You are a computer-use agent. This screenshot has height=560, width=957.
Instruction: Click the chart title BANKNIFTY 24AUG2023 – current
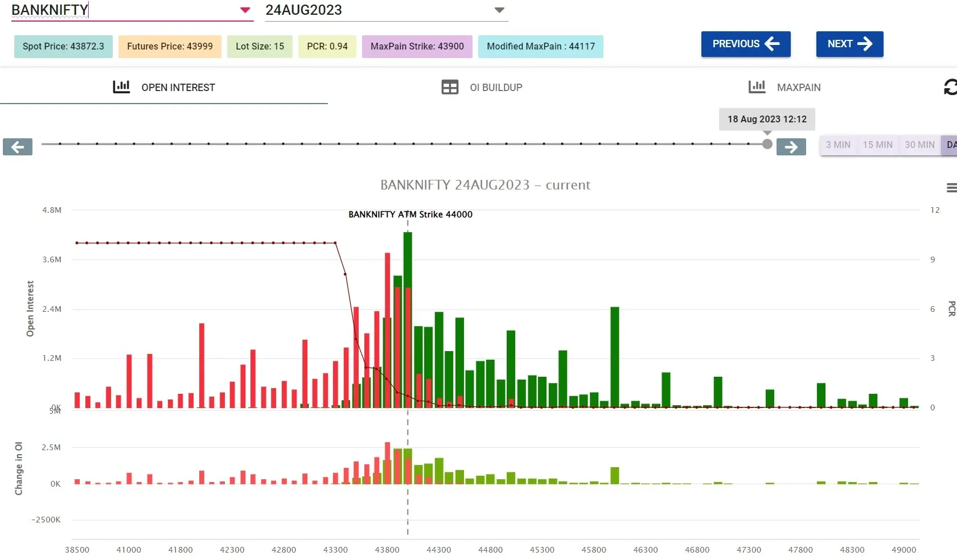click(x=485, y=185)
